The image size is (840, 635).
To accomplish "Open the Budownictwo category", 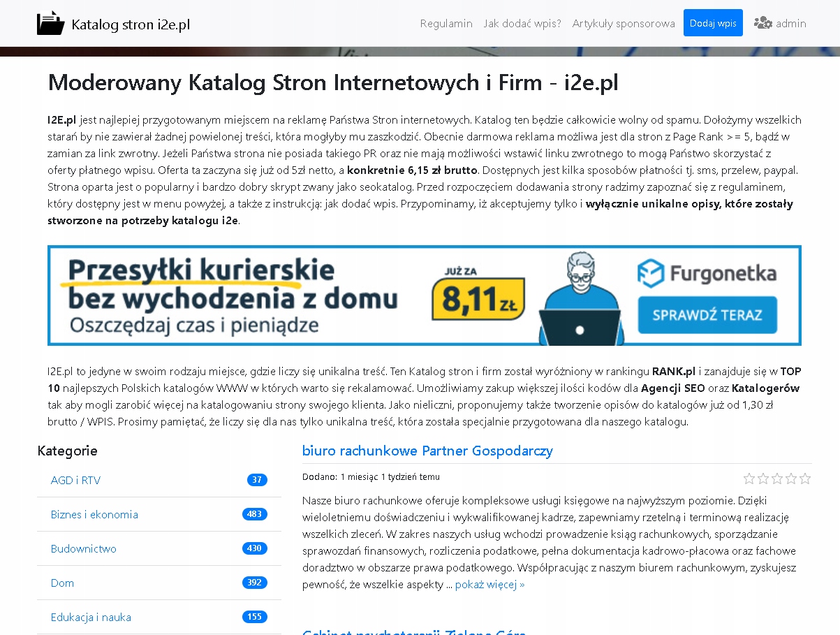I will (x=83, y=548).
